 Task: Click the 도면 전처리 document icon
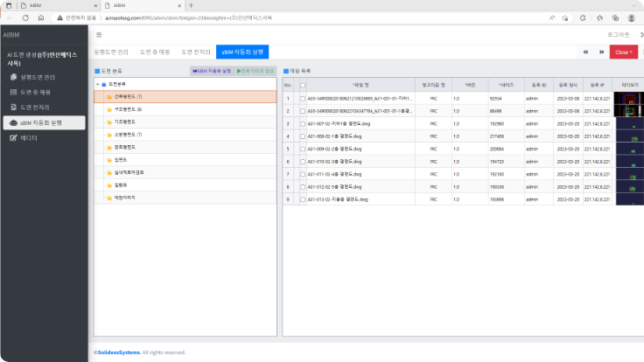(13, 107)
